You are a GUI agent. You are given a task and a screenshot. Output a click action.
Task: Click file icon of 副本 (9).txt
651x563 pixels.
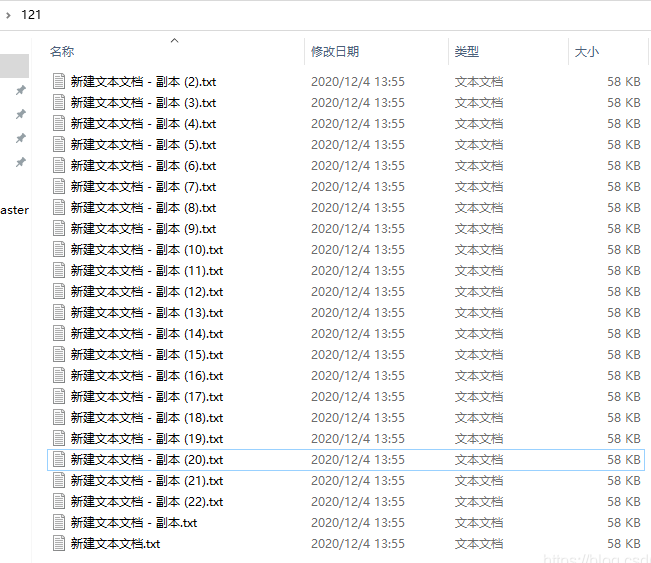(59, 228)
